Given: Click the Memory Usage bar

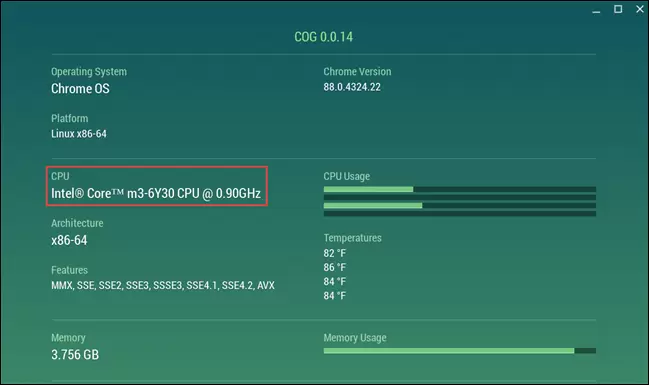Looking at the screenshot, I should pyautogui.click(x=460, y=351).
